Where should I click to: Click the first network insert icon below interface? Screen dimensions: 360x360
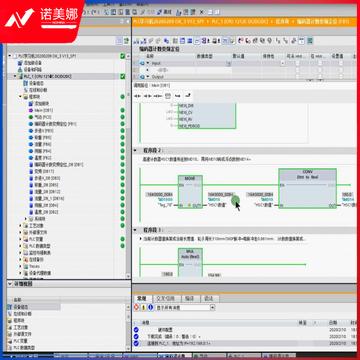[137, 96]
